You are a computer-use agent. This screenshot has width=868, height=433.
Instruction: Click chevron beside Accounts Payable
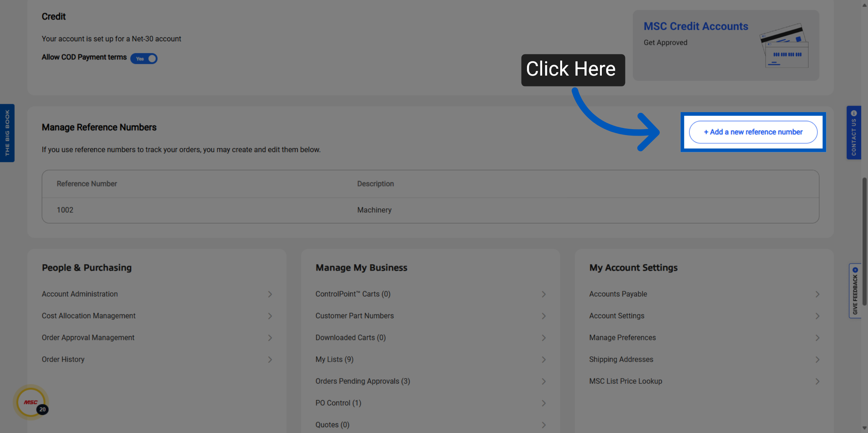pyautogui.click(x=817, y=294)
